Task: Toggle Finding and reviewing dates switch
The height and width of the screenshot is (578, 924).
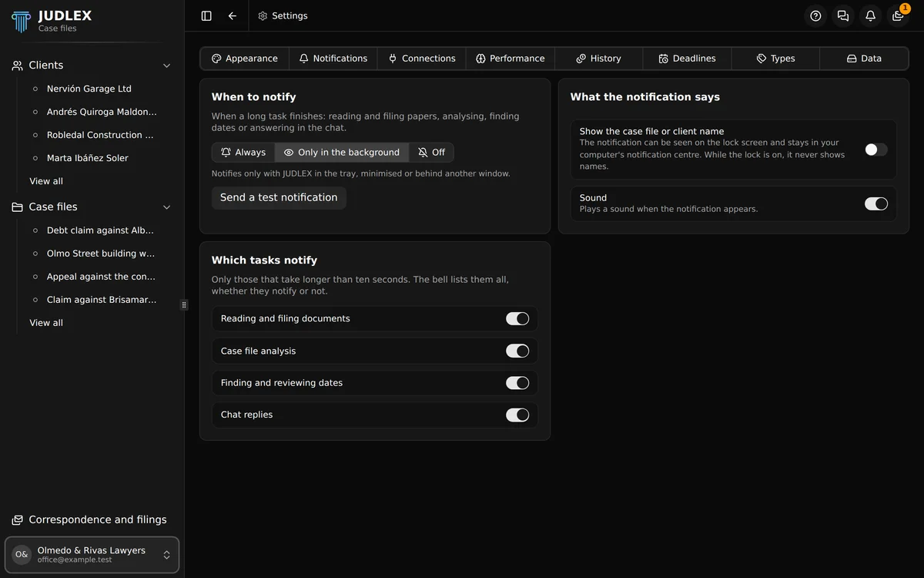Action: [x=517, y=383]
